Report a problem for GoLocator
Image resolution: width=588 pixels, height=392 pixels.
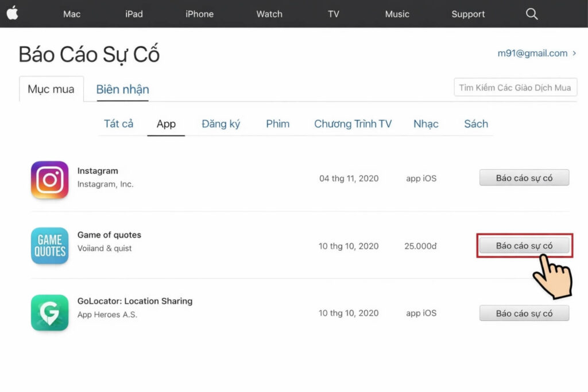coord(524,313)
